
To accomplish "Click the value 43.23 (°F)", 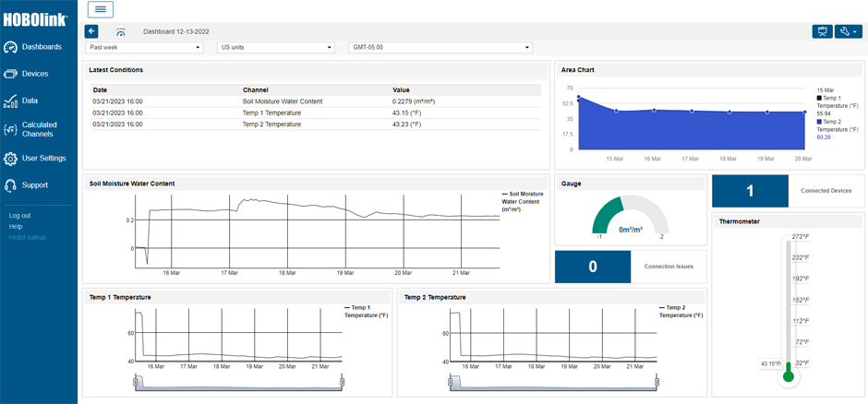I will [406, 125].
